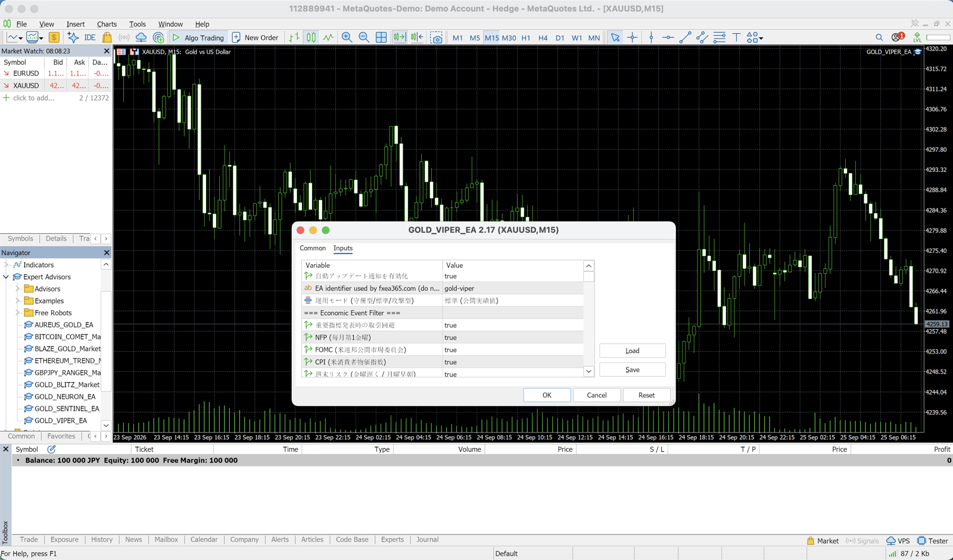Screen dimensions: 953x560
Task: Toggle chart shift from right edge
Action: 417,37
